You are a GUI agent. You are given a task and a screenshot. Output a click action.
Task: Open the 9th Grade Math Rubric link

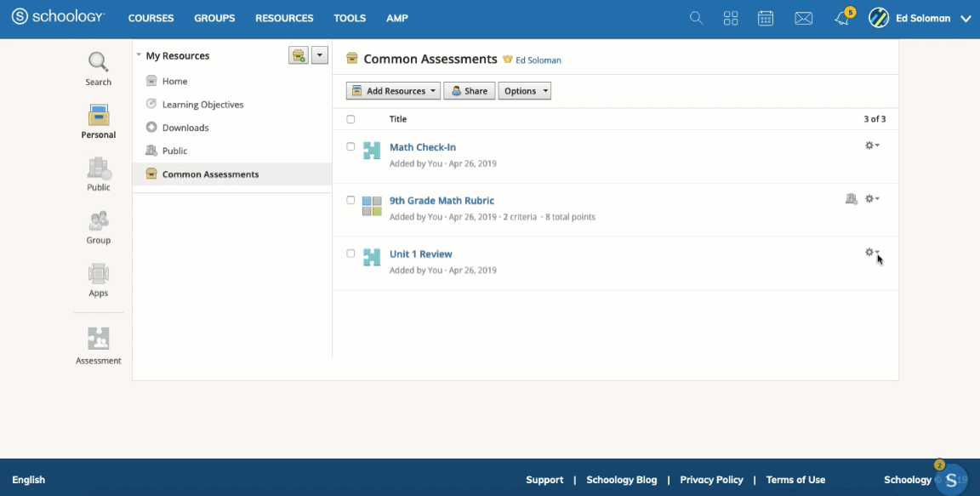point(443,200)
